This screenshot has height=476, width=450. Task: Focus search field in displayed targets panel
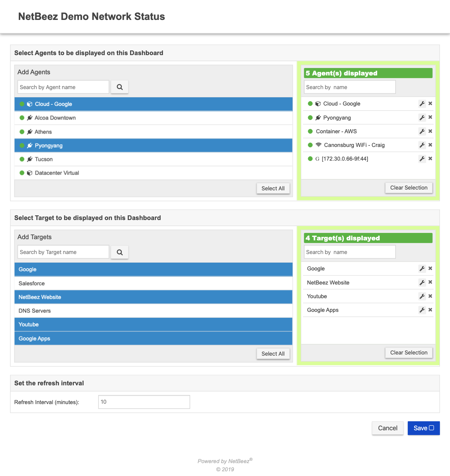pyautogui.click(x=350, y=252)
